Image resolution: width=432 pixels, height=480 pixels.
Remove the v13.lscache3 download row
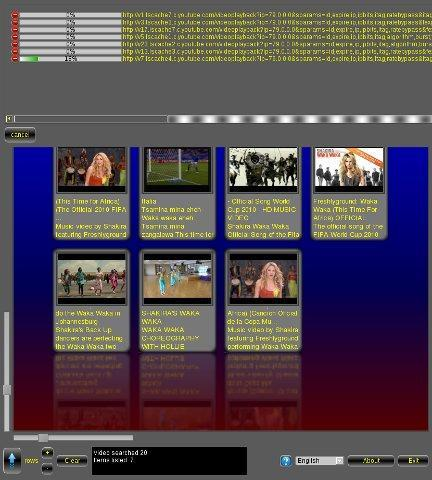point(15,52)
